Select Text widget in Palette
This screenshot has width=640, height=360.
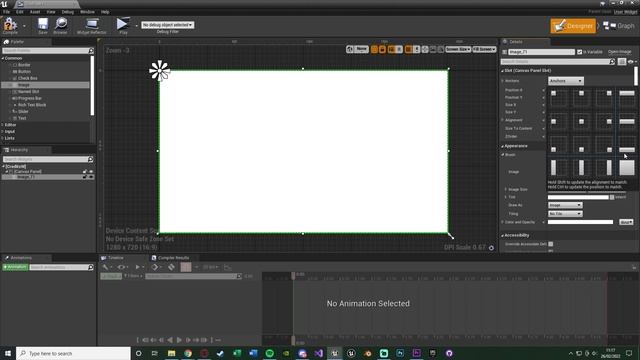[x=22, y=118]
